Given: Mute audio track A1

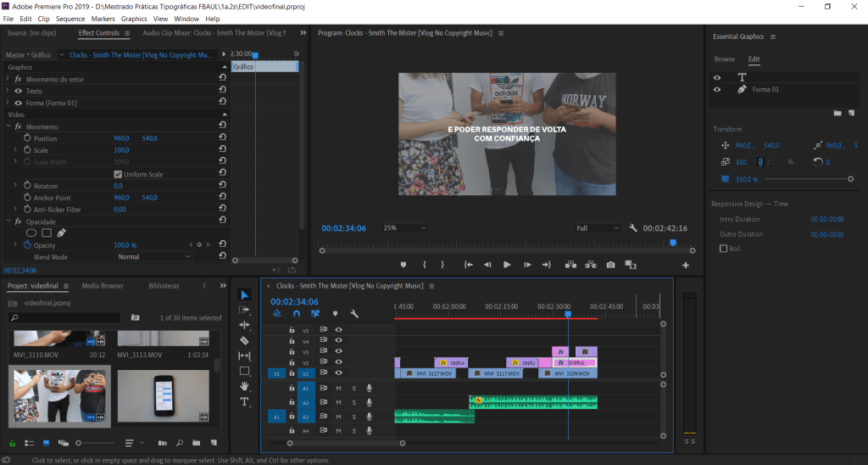Looking at the screenshot, I should coord(338,388).
